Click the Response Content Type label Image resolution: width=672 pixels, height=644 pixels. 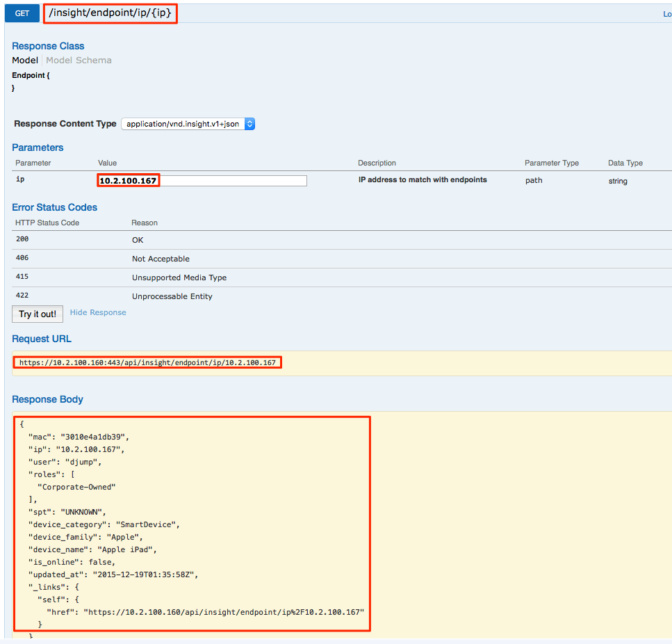coord(65,124)
